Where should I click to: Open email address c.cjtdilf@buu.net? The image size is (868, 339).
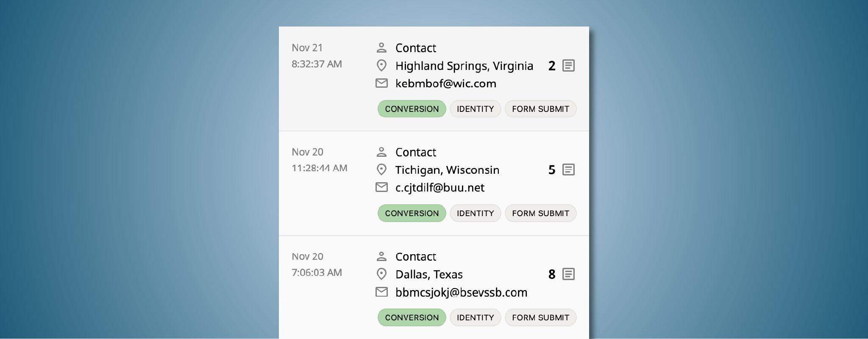point(440,188)
